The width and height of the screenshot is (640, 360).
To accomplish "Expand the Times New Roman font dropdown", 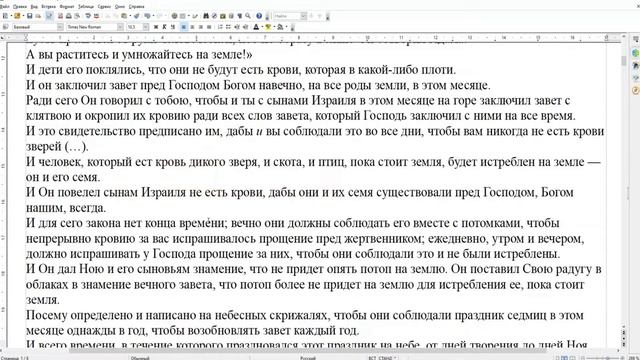I will [x=120, y=27].
